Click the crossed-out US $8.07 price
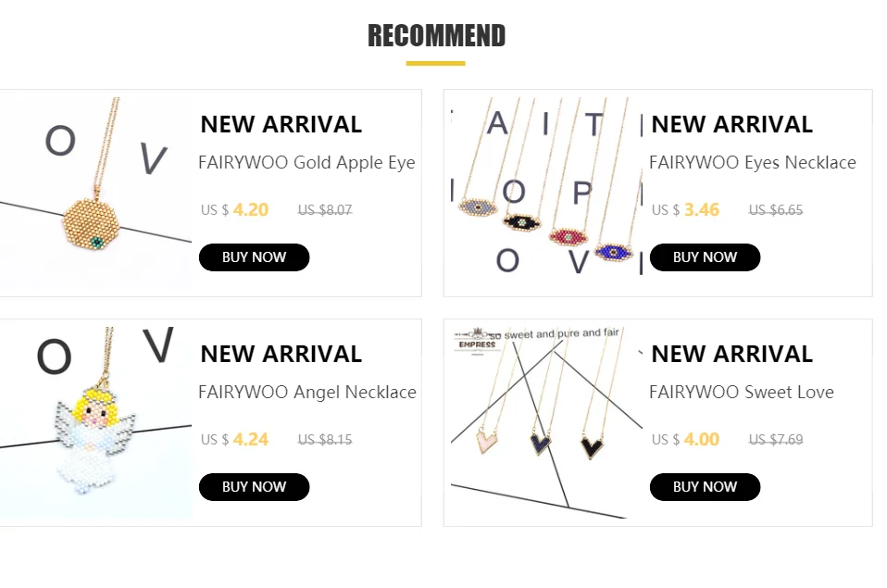The image size is (887, 588). click(325, 210)
